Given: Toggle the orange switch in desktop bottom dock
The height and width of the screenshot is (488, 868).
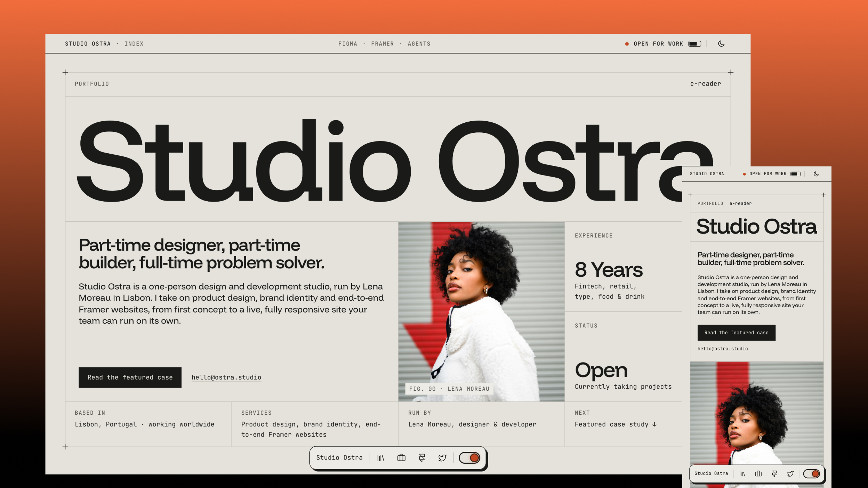Looking at the screenshot, I should (469, 458).
